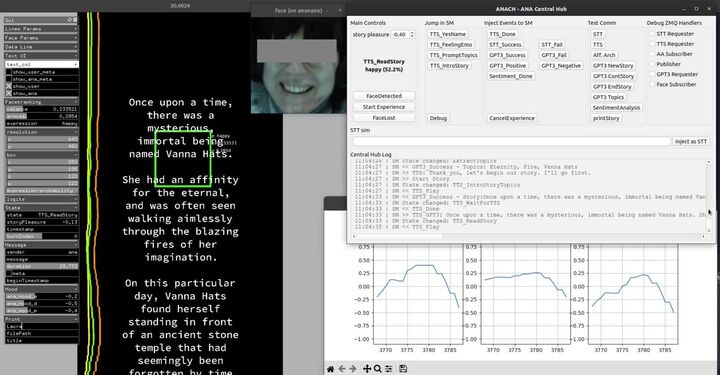Collapse the Facetracking group
The width and height of the screenshot is (720, 375).
coord(41,102)
